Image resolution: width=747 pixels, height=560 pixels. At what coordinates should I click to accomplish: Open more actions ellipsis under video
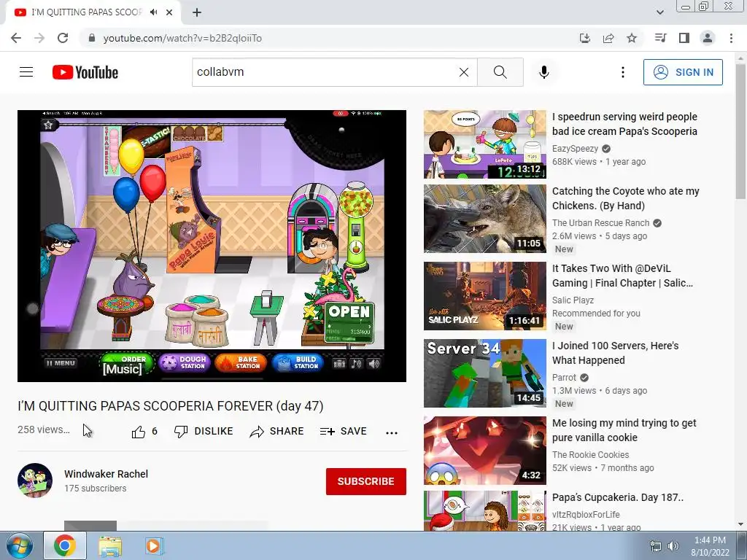coord(392,432)
